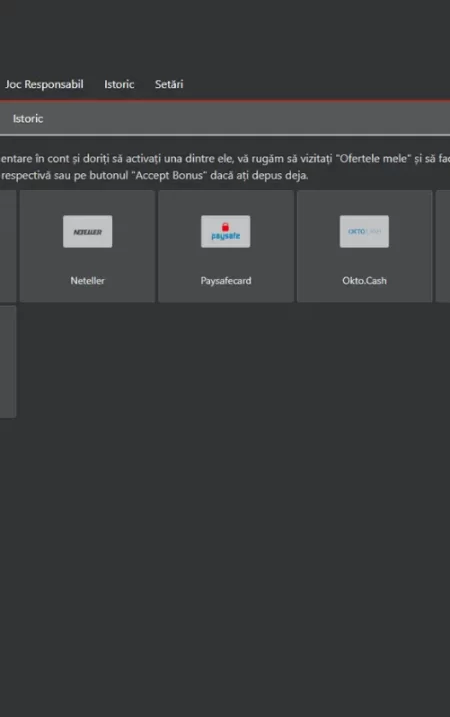Select the cut-off tile in the second row
Image resolution: width=450 pixels, height=717 pixels.
pyautogui.click(x=8, y=362)
